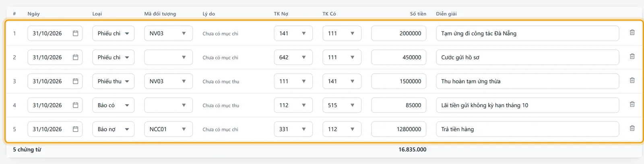Click the Diễn giải column header
The height and width of the screenshot is (164, 644).
tap(446, 14)
